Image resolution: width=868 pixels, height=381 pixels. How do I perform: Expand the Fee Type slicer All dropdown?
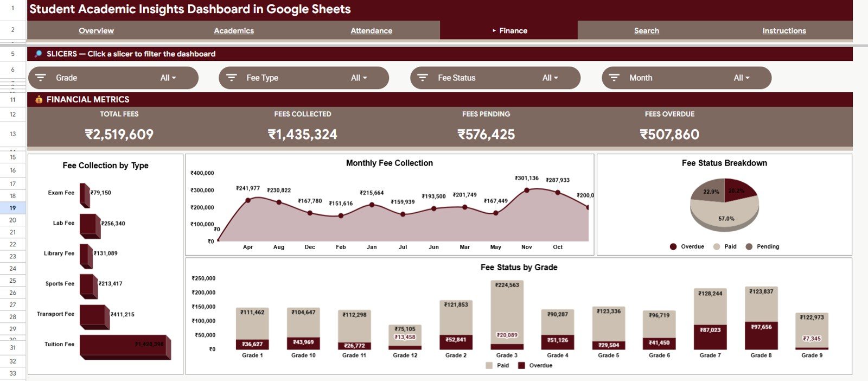[359, 78]
